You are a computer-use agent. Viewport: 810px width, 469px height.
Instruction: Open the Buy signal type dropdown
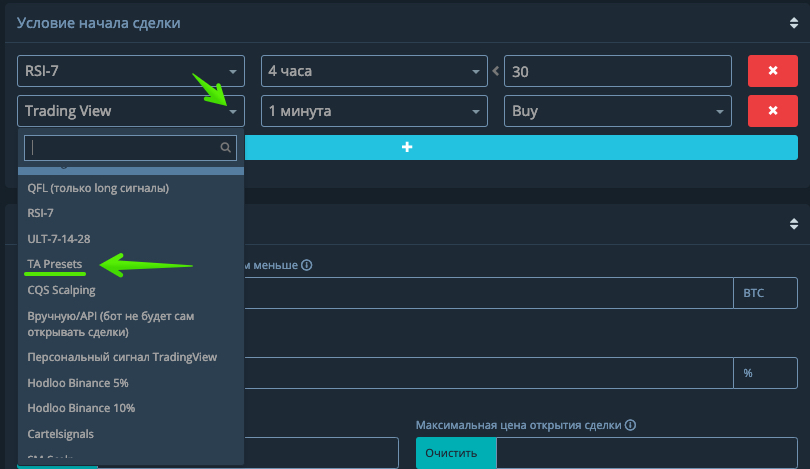coord(617,111)
